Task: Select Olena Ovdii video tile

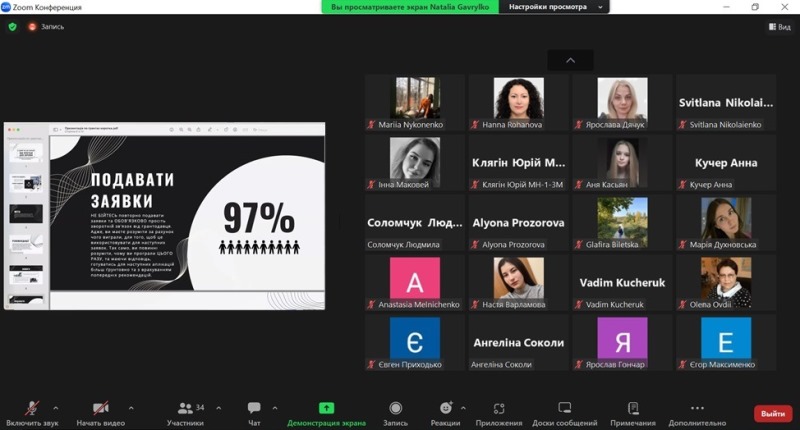Action: click(x=726, y=283)
